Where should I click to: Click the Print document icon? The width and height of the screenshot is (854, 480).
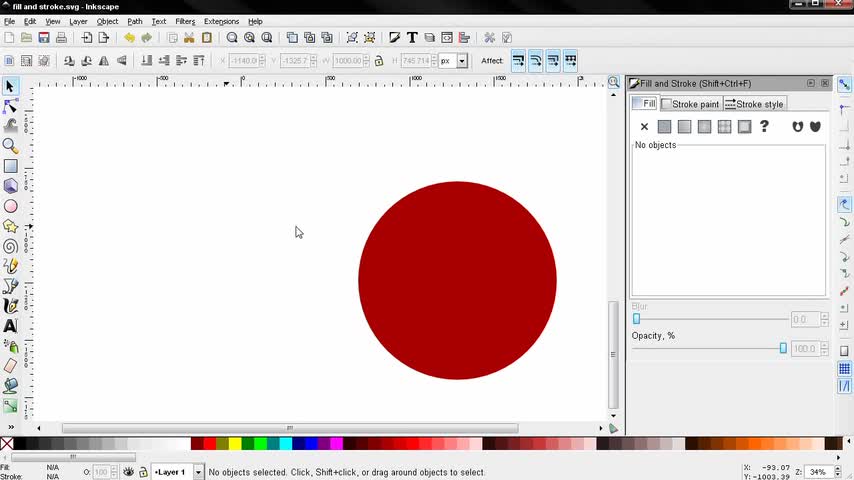coord(61,38)
